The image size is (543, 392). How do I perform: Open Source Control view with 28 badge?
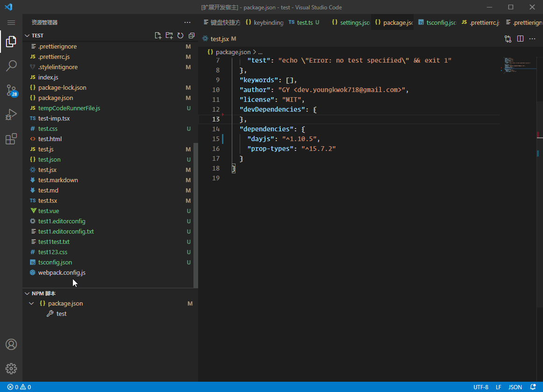point(11,90)
